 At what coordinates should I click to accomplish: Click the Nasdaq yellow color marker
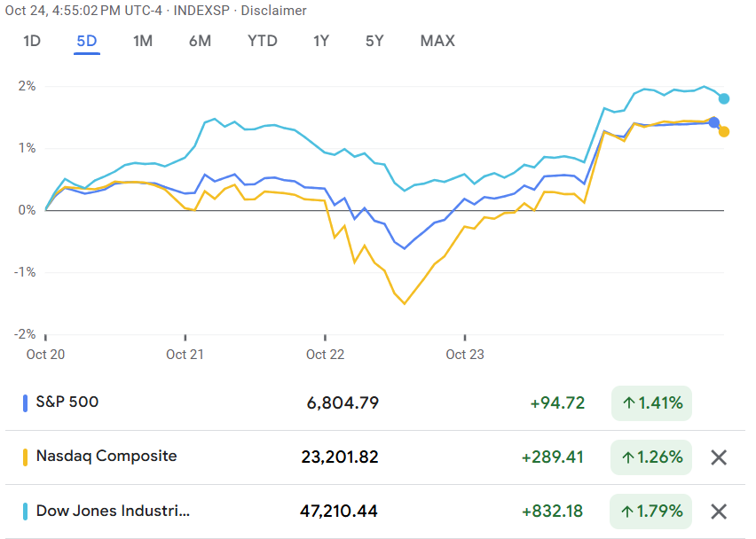pos(25,457)
